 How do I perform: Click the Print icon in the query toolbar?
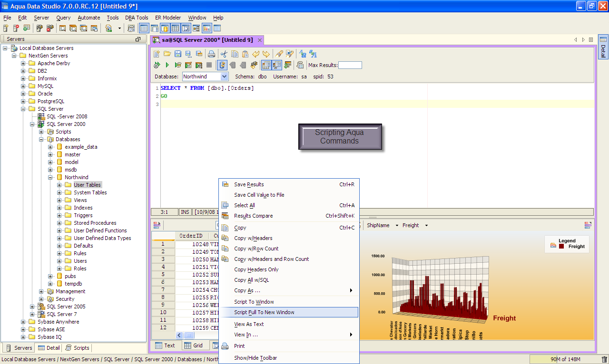click(211, 54)
